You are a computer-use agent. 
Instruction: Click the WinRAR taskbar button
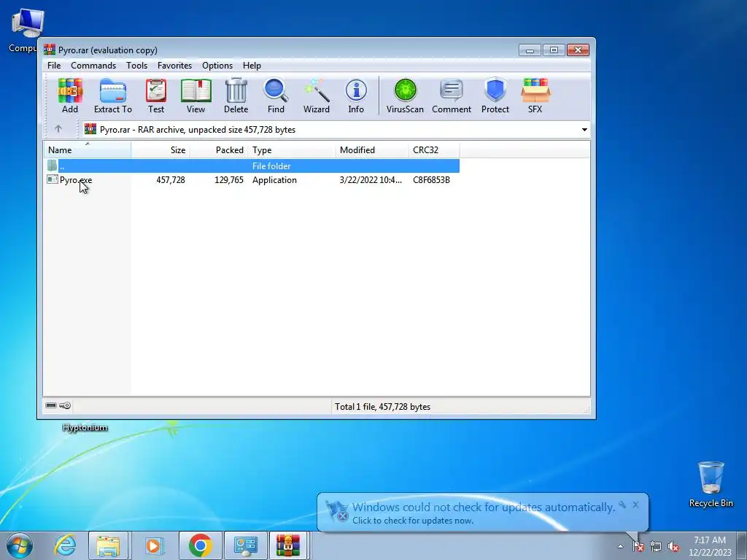(288, 545)
